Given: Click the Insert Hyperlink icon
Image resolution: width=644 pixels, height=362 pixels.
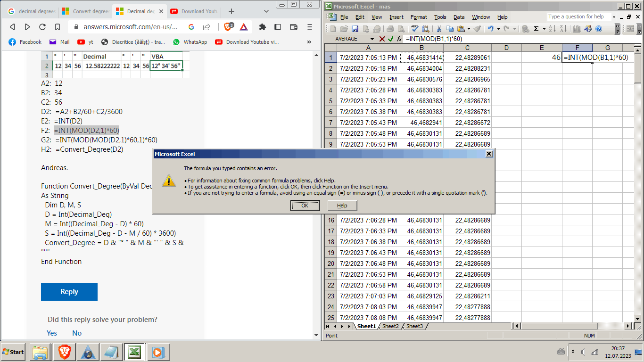Looking at the screenshot, I should (x=525, y=29).
